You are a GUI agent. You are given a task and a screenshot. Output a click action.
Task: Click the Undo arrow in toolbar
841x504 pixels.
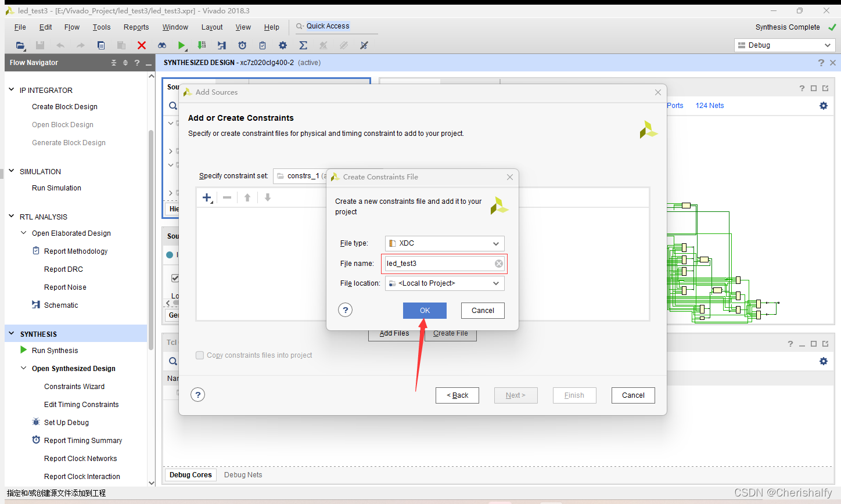pos(60,45)
